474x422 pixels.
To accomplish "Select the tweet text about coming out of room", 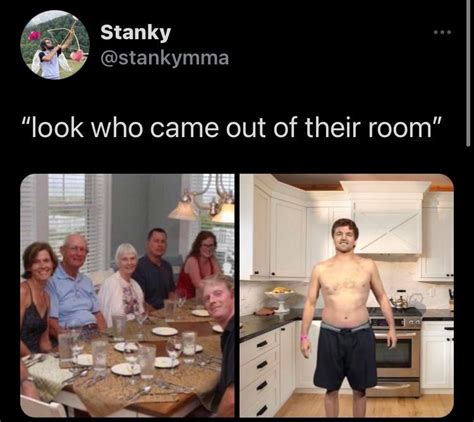I will 232,127.
